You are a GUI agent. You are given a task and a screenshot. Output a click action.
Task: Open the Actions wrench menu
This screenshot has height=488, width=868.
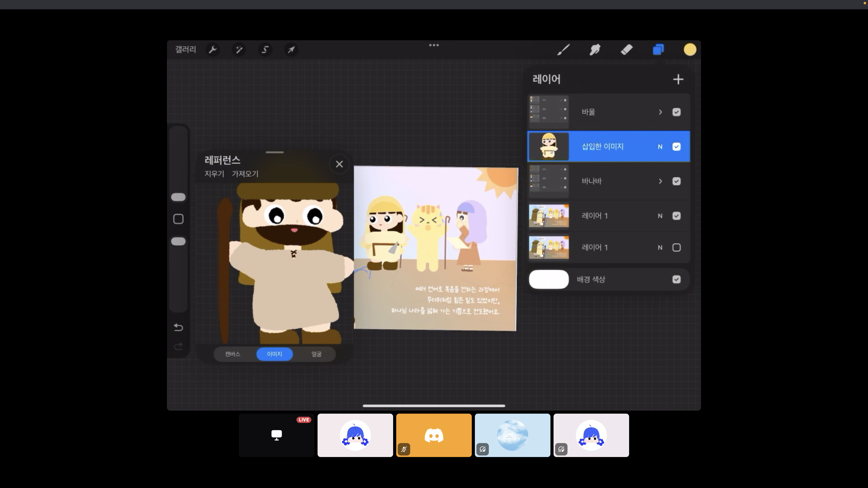pyautogui.click(x=213, y=50)
